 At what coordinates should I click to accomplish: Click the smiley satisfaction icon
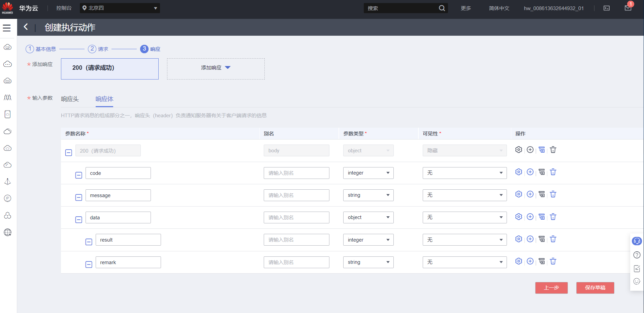click(637, 282)
